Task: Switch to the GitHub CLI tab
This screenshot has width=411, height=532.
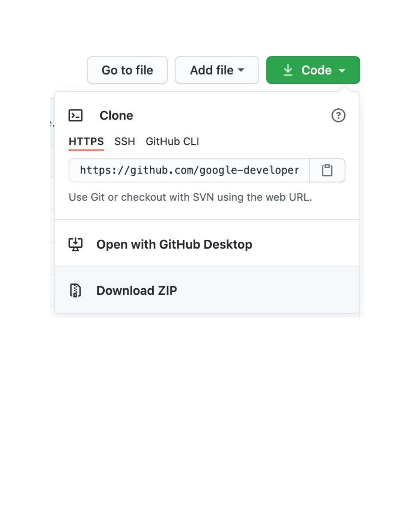Action: pos(172,141)
